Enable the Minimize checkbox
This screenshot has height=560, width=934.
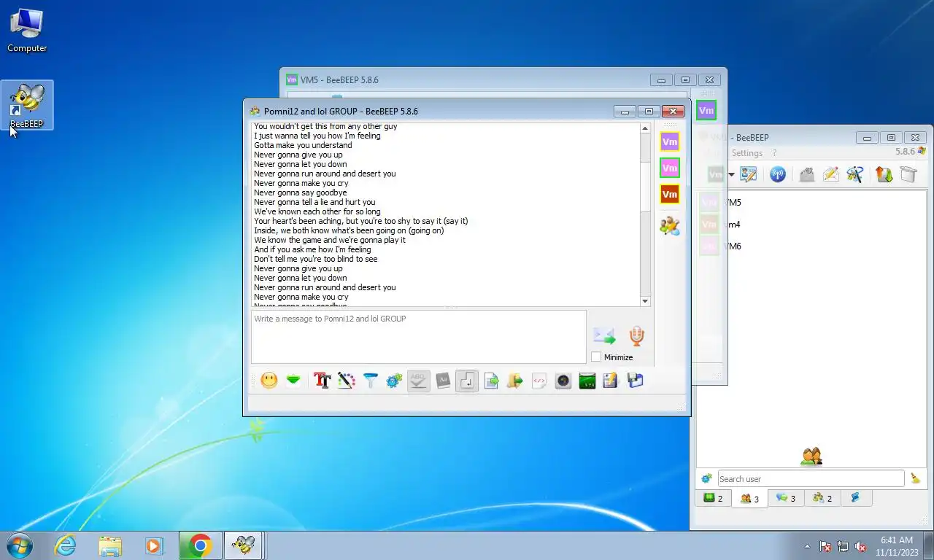click(x=596, y=357)
